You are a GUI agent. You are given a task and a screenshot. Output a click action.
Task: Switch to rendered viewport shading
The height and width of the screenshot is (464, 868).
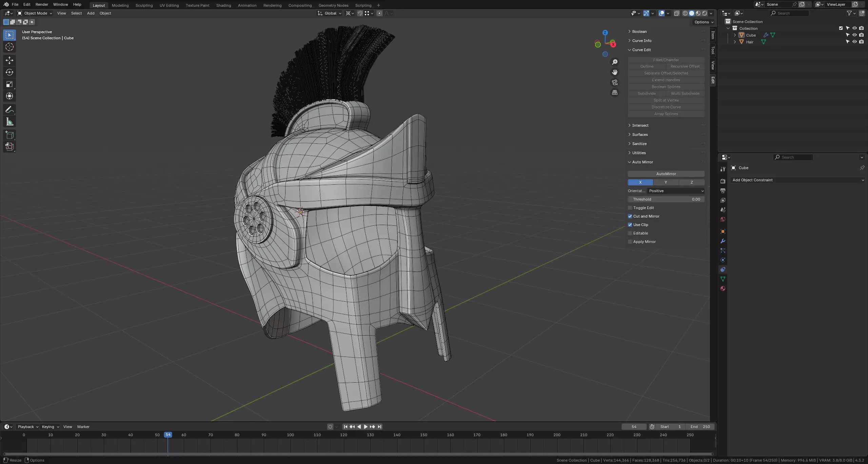pyautogui.click(x=705, y=13)
